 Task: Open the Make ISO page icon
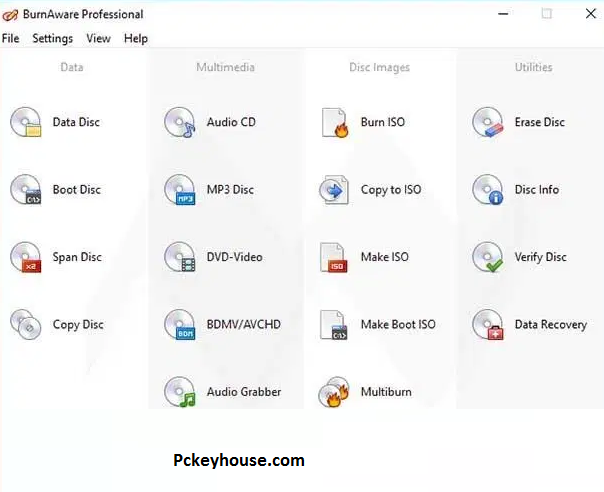(334, 257)
